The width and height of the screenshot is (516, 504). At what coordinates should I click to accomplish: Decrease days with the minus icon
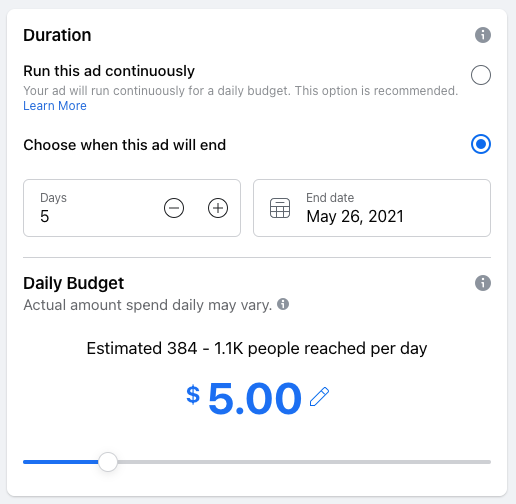174,208
